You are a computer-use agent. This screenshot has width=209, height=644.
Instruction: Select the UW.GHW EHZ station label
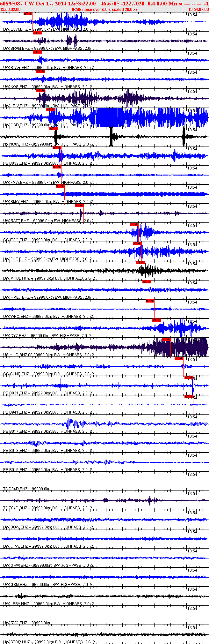pos(16,565)
